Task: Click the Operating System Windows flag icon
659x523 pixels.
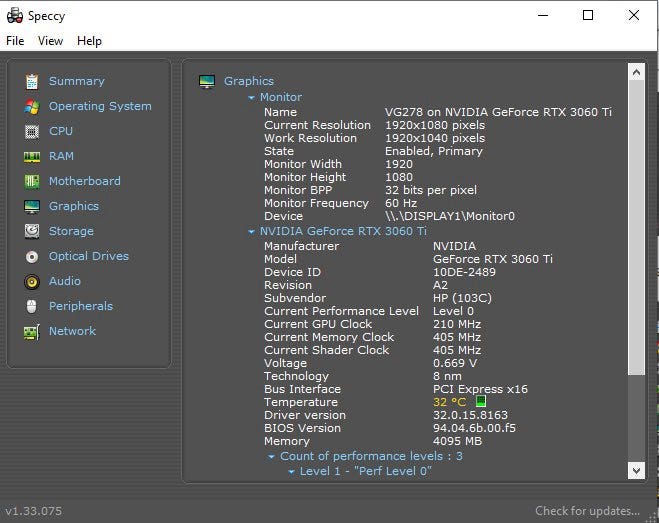Action: (x=32, y=106)
